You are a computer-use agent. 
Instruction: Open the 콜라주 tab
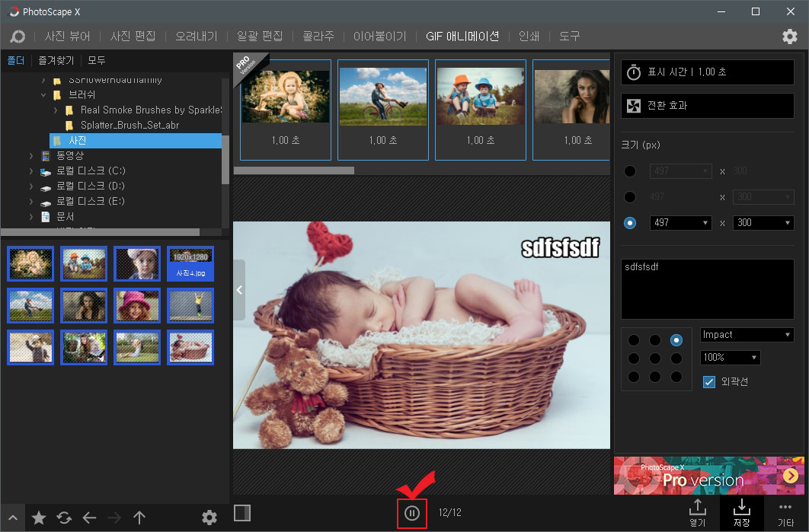point(318,36)
